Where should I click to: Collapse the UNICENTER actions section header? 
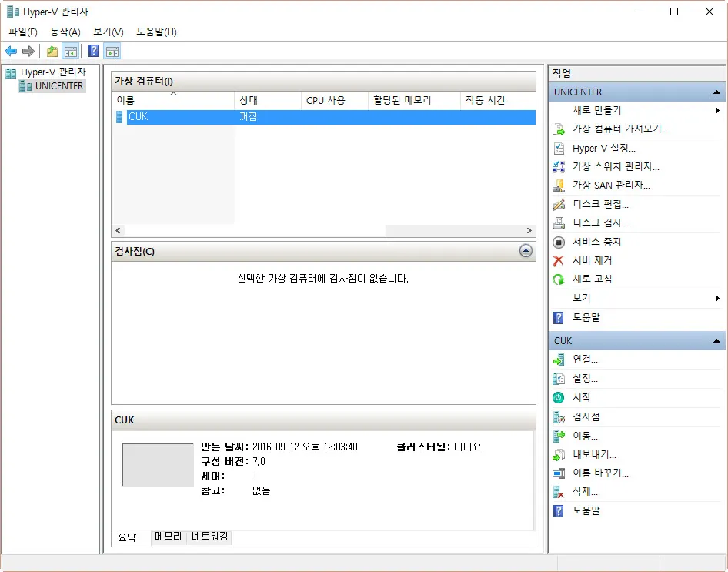[716, 92]
